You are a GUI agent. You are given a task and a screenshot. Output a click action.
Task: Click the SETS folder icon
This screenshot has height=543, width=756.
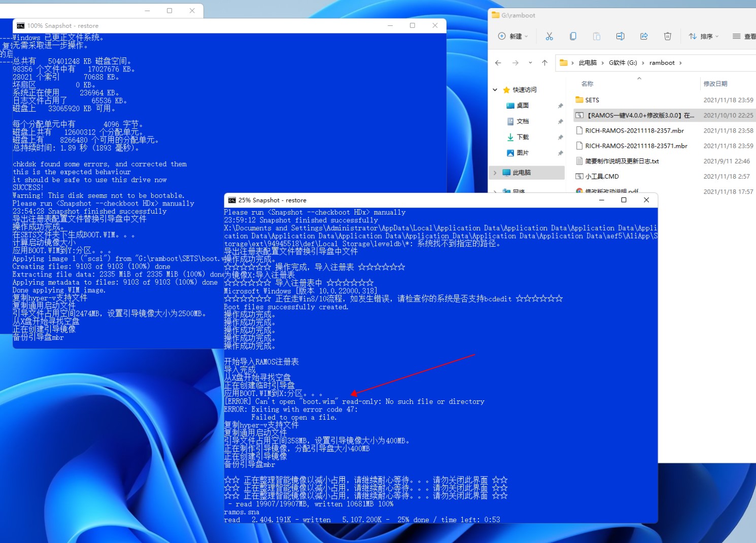(x=579, y=100)
